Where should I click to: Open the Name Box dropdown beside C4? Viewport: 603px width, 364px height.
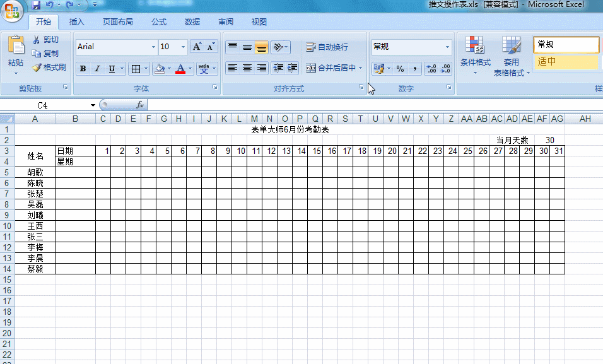[x=93, y=105]
